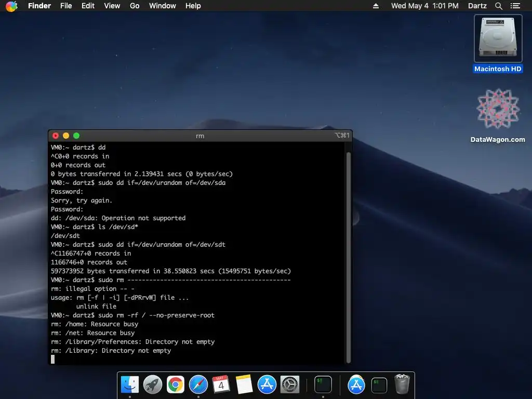Click 'unlink file' line
This screenshot has width=532, height=399.
[x=96, y=307]
